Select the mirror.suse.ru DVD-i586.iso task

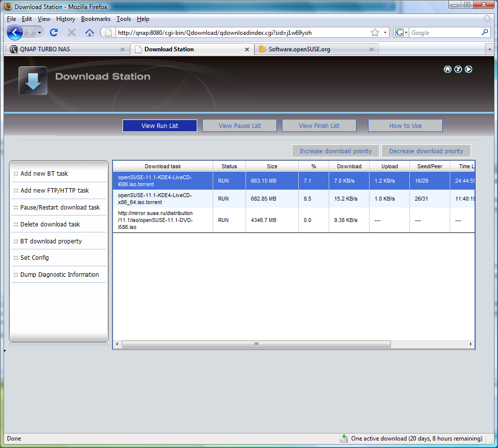[294, 220]
